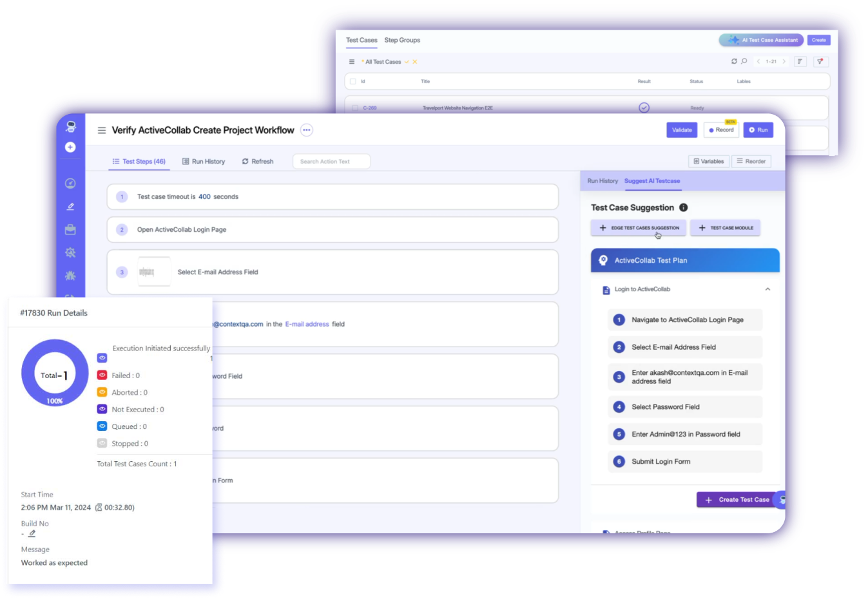Toggle the Queued eye filter in Run Details

[x=102, y=426]
